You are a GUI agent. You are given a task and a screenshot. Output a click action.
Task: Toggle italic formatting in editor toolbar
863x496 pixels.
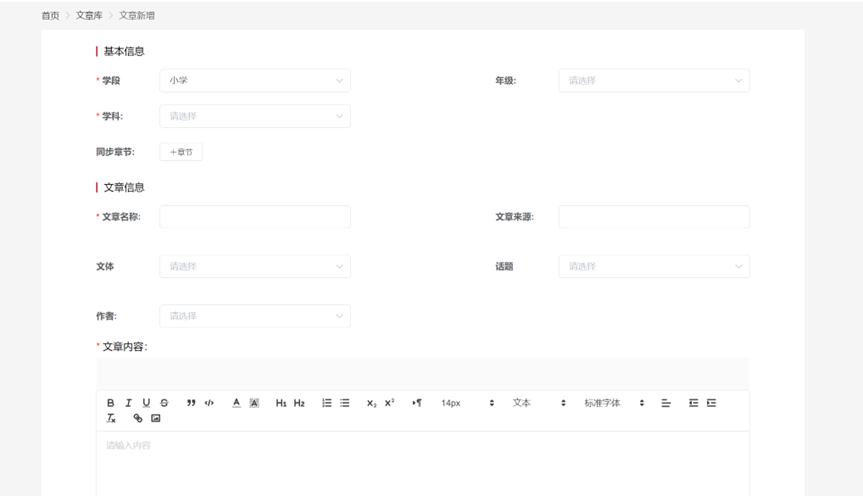(128, 402)
